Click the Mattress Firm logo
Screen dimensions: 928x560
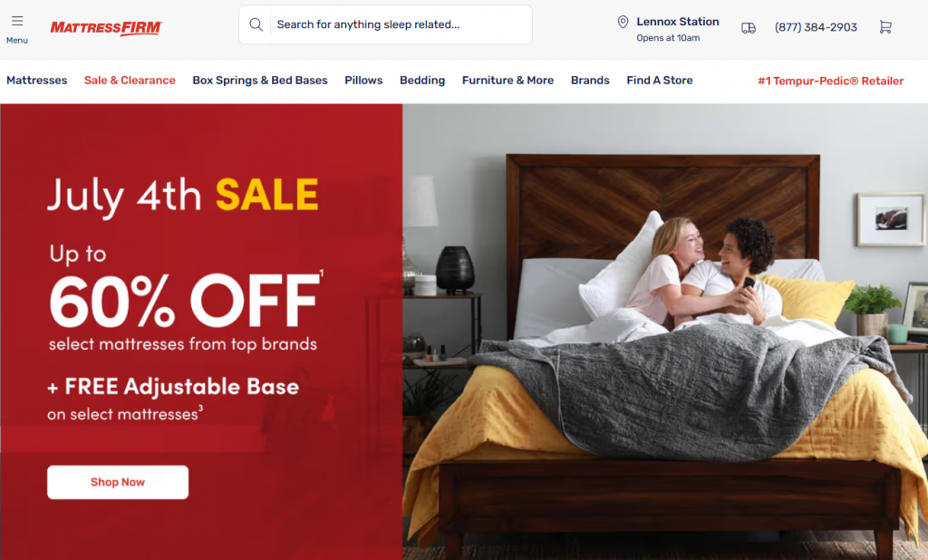107,28
